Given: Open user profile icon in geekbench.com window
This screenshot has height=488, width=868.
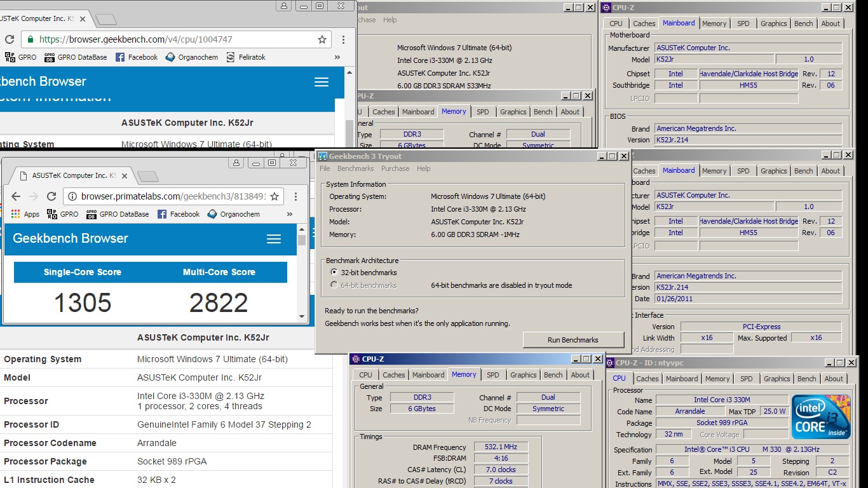Looking at the screenshot, I should (x=283, y=6).
